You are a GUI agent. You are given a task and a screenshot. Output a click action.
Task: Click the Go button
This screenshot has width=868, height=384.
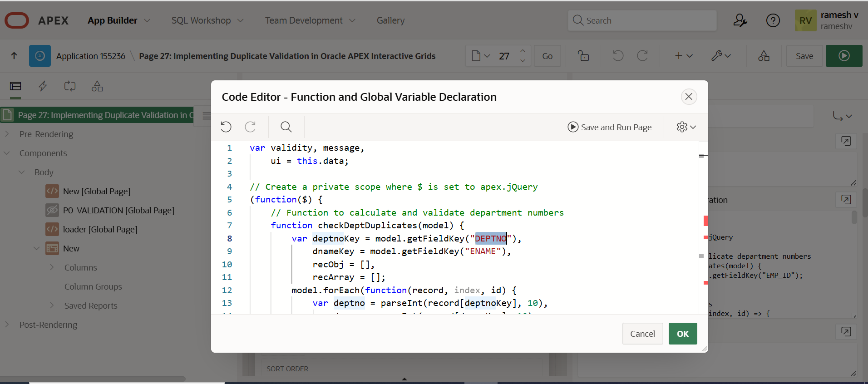[x=547, y=56]
